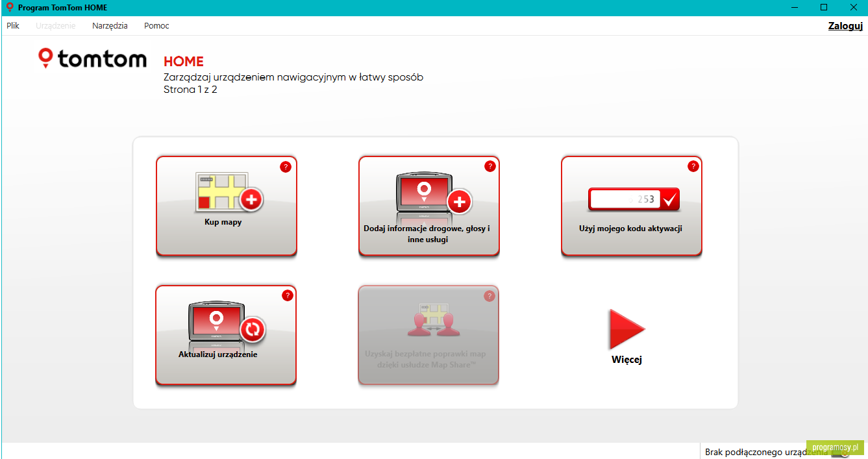Screen dimensions: 868x459
Task: Show help for Aktualizuj urządzenie tile
Action: click(288, 295)
